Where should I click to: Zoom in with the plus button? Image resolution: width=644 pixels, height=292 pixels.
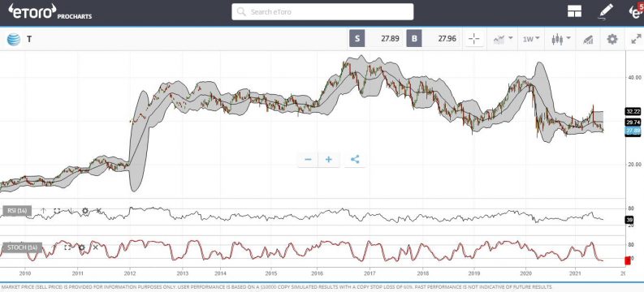pyautogui.click(x=329, y=160)
